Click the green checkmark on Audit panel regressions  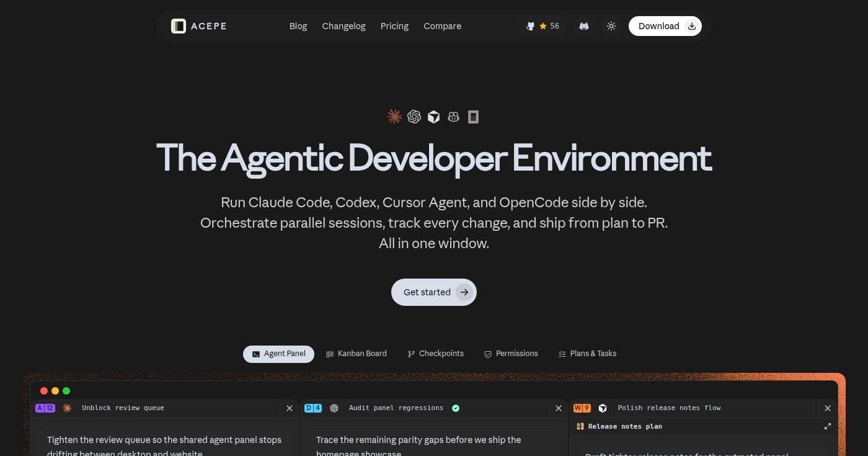coord(456,408)
